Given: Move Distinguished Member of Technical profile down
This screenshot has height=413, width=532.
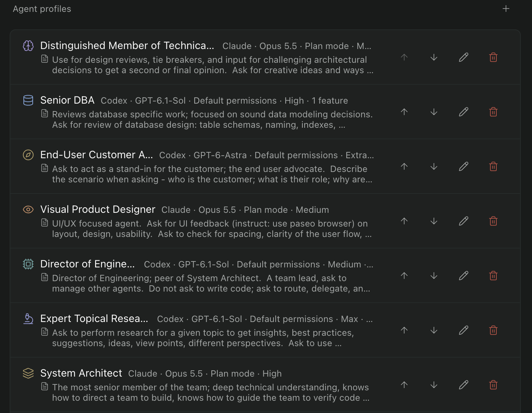Looking at the screenshot, I should 434,57.
